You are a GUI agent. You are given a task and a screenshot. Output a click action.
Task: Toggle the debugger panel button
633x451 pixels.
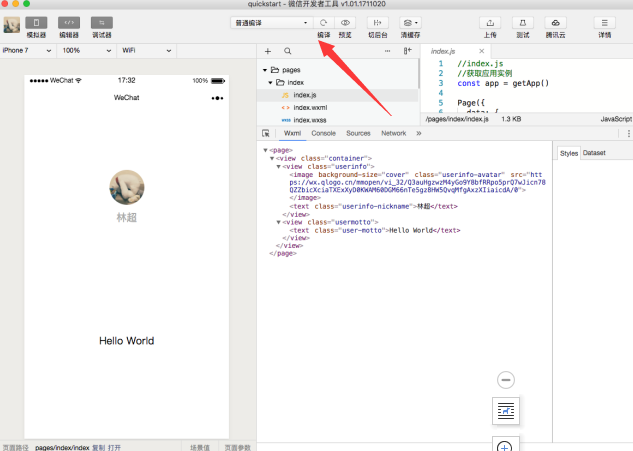101,22
